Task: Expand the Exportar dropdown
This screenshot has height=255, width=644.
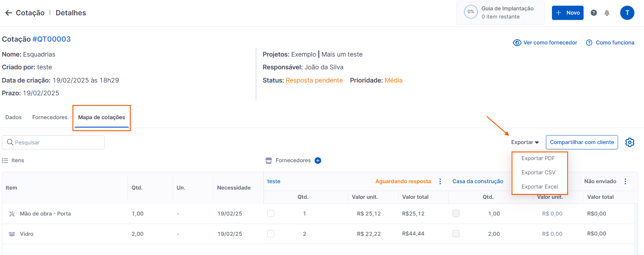Action: coord(525,142)
